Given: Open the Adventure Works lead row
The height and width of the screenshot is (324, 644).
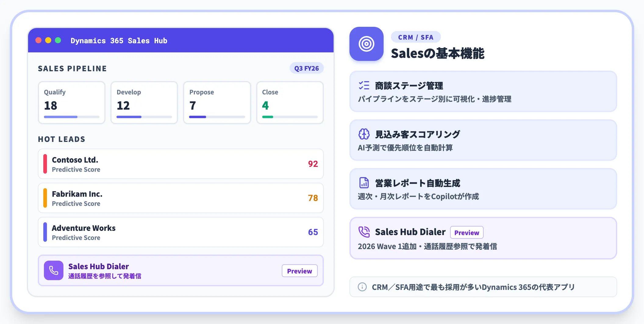Looking at the screenshot, I should (x=181, y=232).
